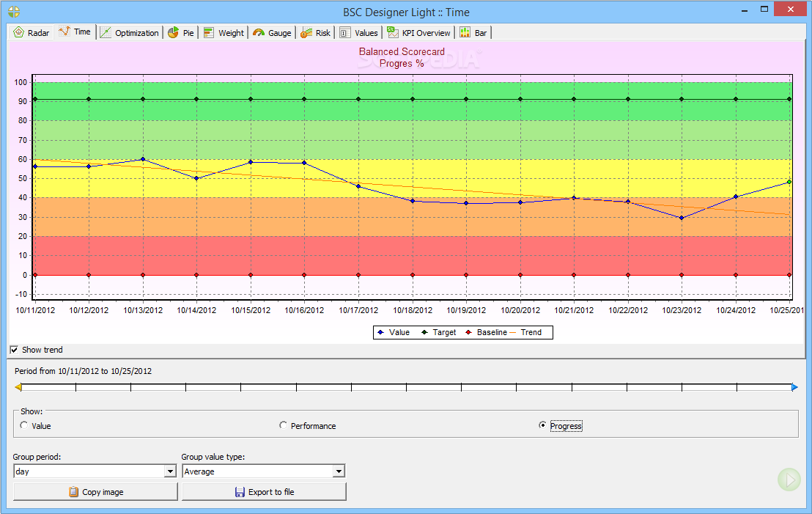Go to the KPI Overview tab

[x=419, y=33]
